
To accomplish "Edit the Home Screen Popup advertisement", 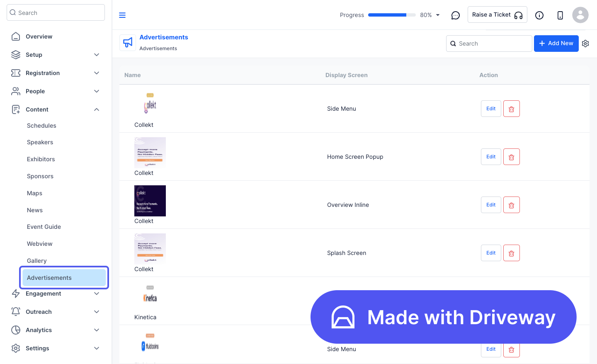I will tap(491, 157).
